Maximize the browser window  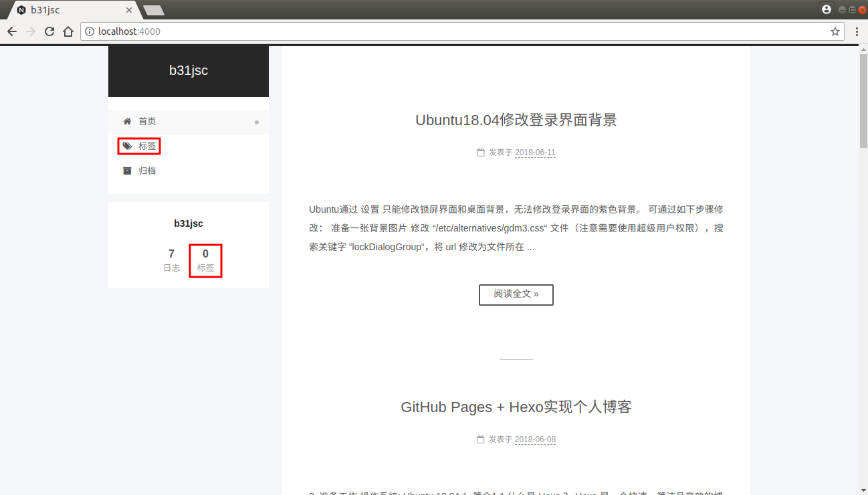click(x=853, y=9)
